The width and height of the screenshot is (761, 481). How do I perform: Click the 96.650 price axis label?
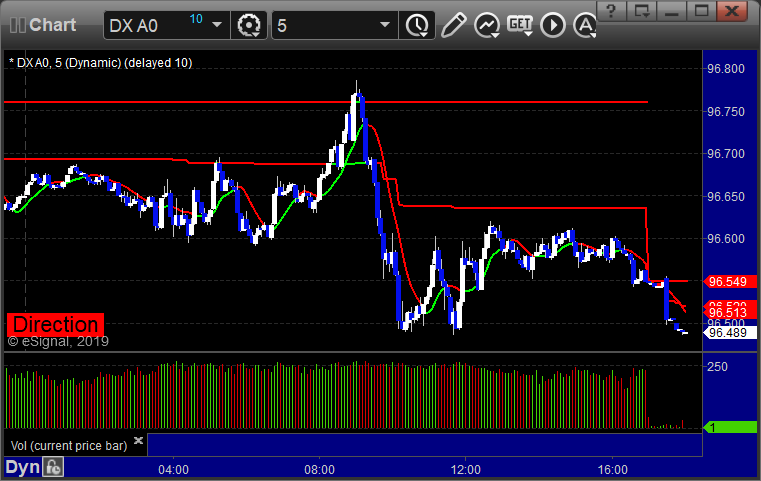[726, 197]
